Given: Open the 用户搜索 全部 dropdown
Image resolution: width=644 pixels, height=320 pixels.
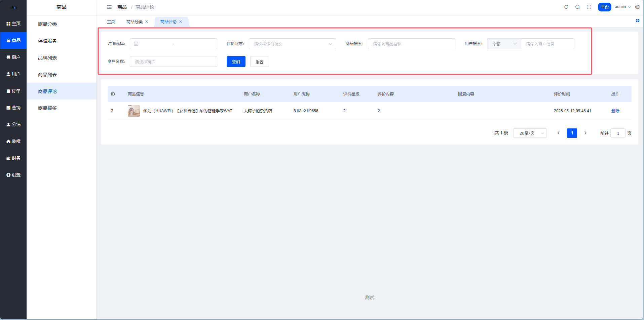Looking at the screenshot, I should pyautogui.click(x=504, y=44).
